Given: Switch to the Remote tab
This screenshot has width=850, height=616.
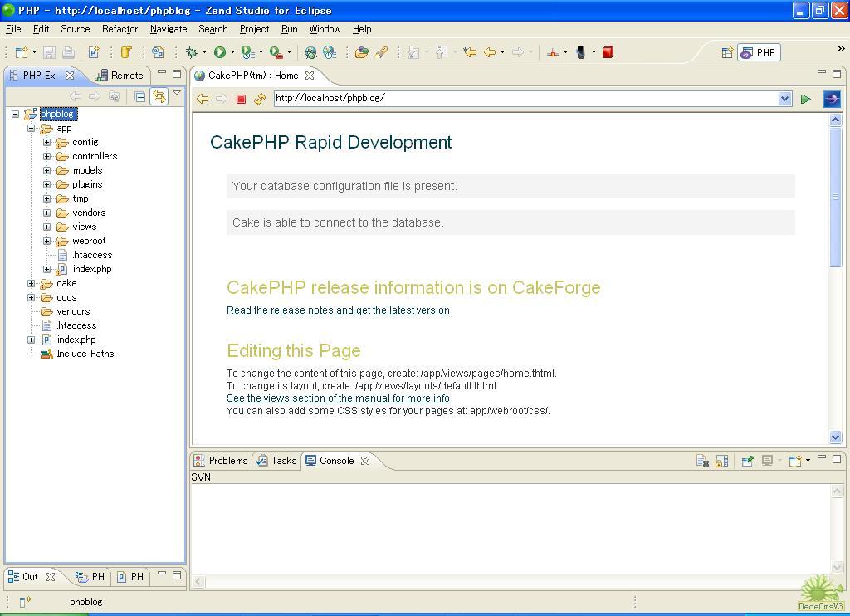Looking at the screenshot, I should click(120, 76).
